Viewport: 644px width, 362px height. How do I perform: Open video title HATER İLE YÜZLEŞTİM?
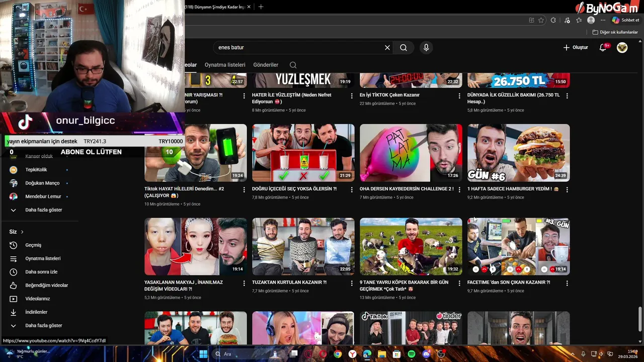[292, 98]
